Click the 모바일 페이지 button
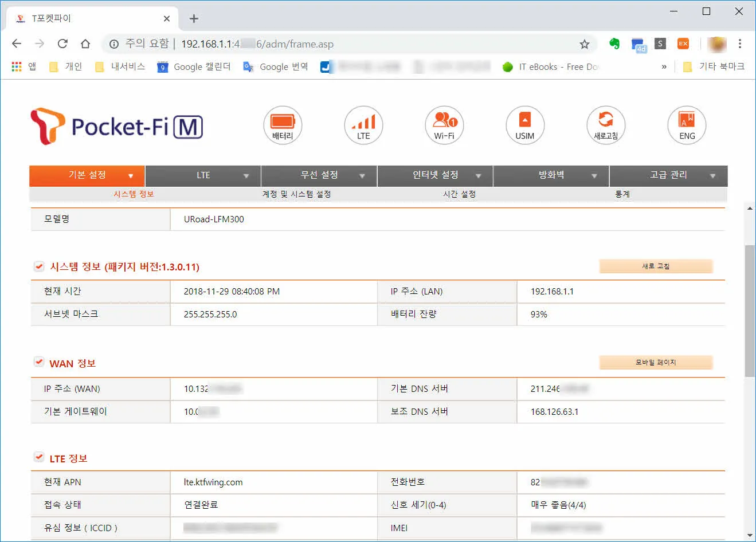 click(656, 363)
